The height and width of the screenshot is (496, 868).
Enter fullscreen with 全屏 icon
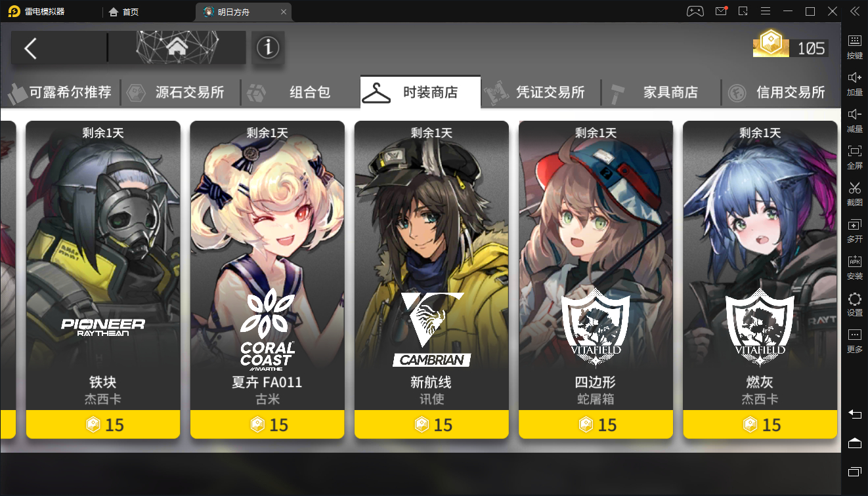tap(854, 157)
